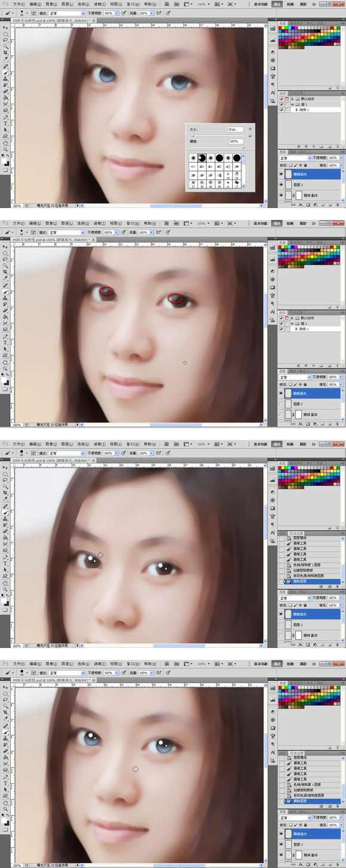Create new snapshot icon in fourth screenshot's History panel

point(329,806)
